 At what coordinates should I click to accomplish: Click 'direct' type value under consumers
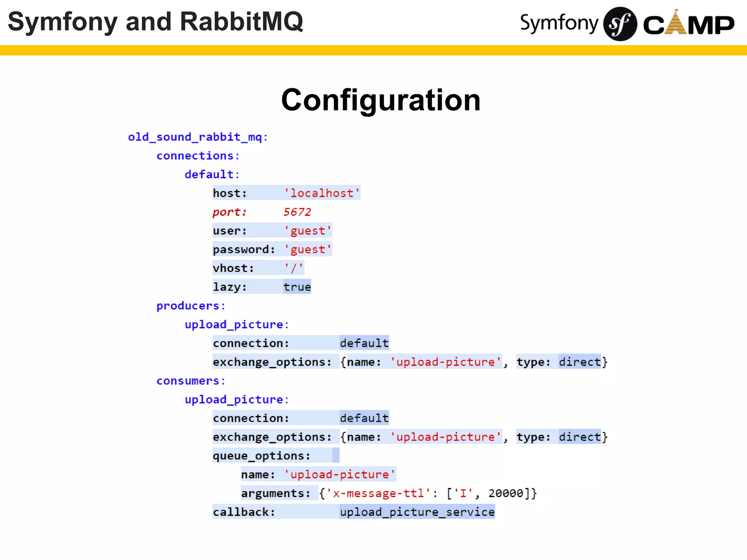[x=580, y=437]
